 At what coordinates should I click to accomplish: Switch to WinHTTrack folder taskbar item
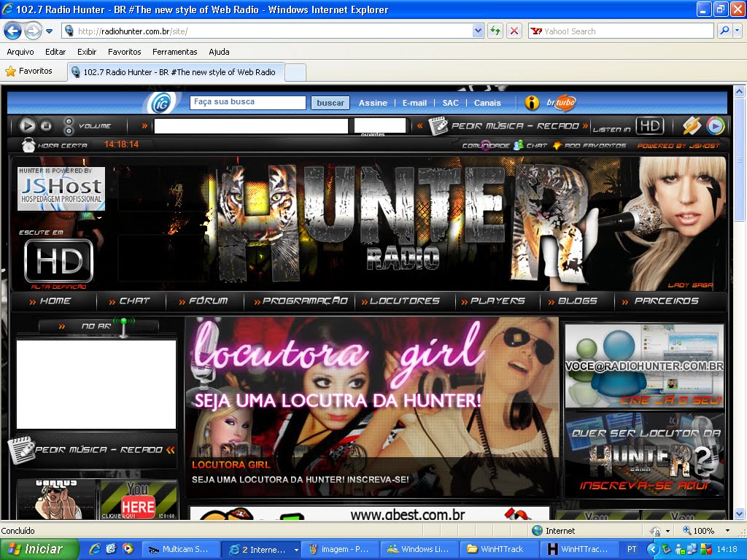pyautogui.click(x=500, y=549)
